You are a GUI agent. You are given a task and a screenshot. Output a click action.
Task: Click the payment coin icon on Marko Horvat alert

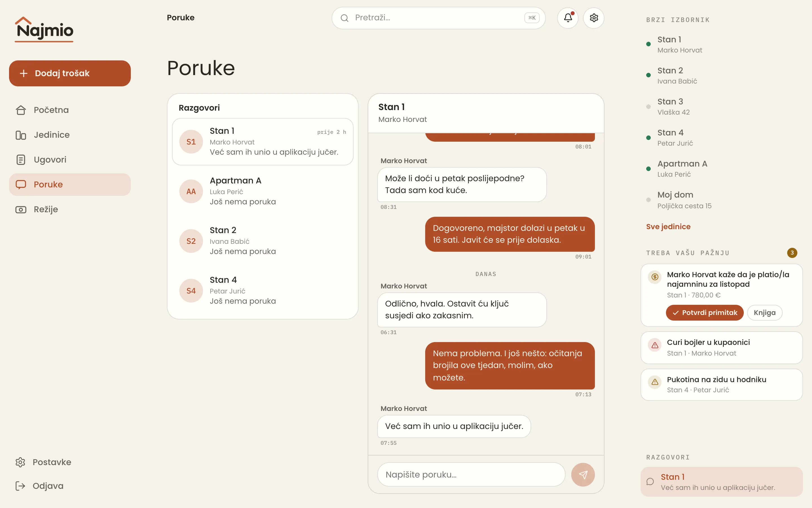(x=655, y=277)
